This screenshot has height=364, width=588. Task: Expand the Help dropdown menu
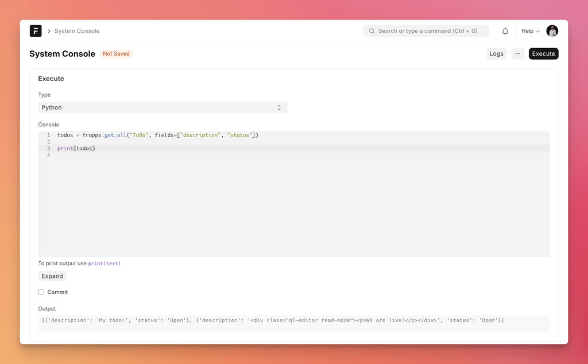tap(530, 31)
